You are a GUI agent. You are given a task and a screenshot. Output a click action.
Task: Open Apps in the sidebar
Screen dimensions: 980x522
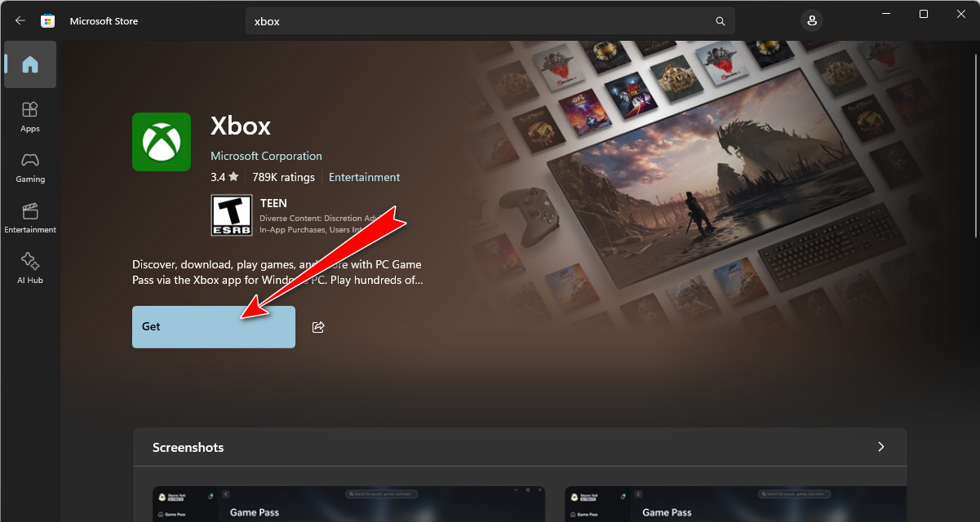coord(30,117)
